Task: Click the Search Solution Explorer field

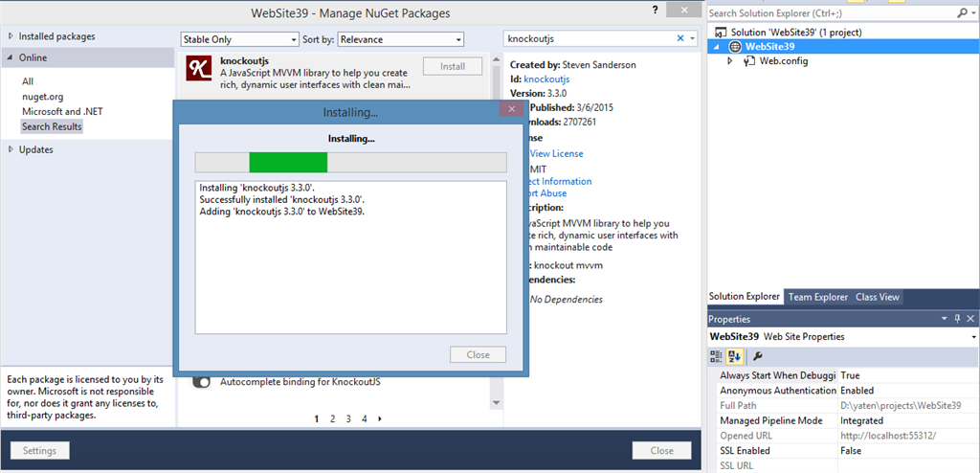Action: (832, 12)
